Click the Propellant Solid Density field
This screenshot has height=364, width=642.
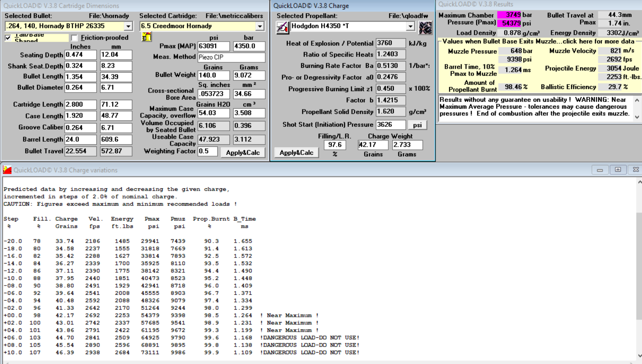click(391, 112)
